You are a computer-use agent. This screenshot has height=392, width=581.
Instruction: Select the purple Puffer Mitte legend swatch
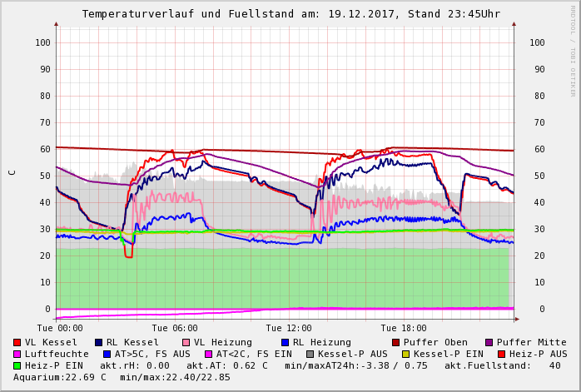(489, 342)
